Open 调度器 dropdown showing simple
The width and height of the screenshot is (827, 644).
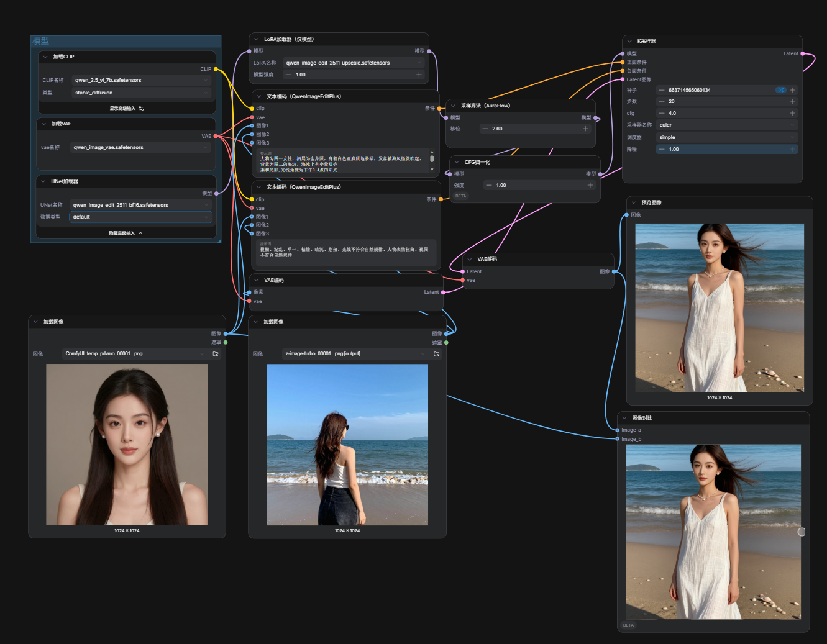(727, 137)
